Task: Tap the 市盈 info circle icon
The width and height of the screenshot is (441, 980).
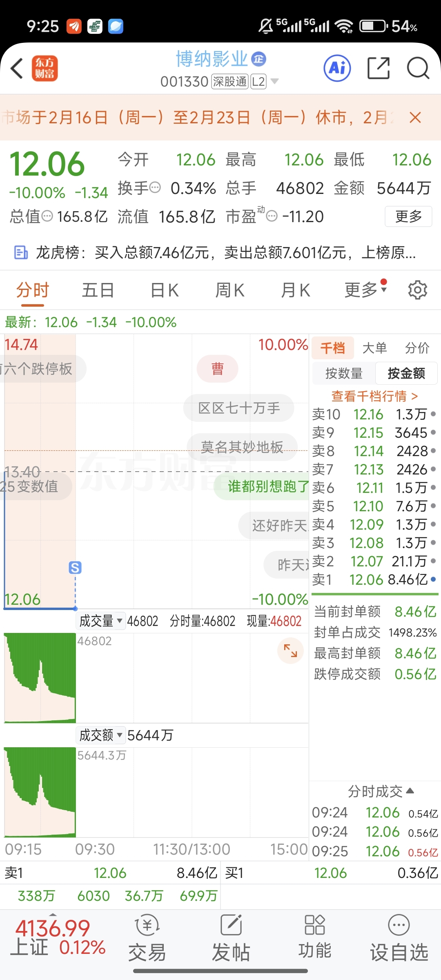Action: point(272,216)
